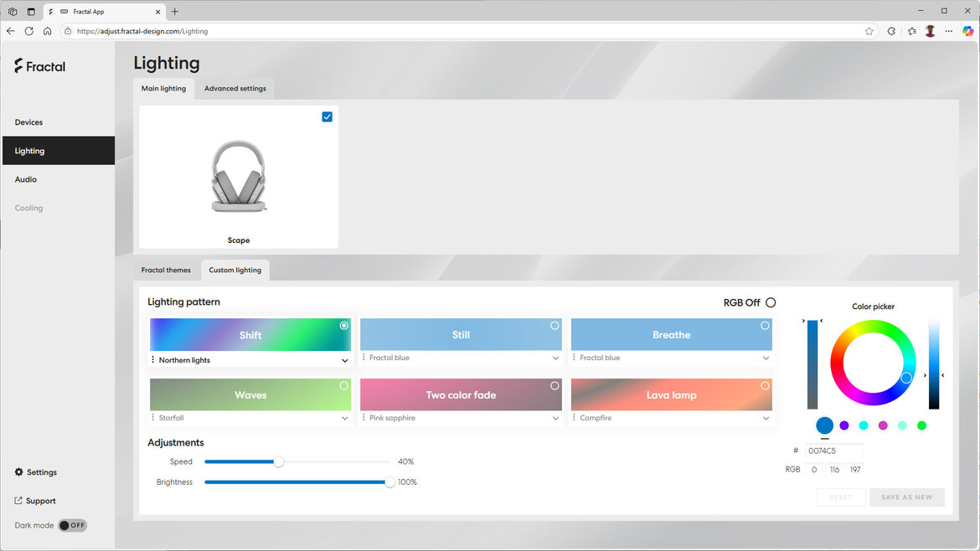The width and height of the screenshot is (980, 551).
Task: Uncheck the Scape device checkbox
Action: 327,117
